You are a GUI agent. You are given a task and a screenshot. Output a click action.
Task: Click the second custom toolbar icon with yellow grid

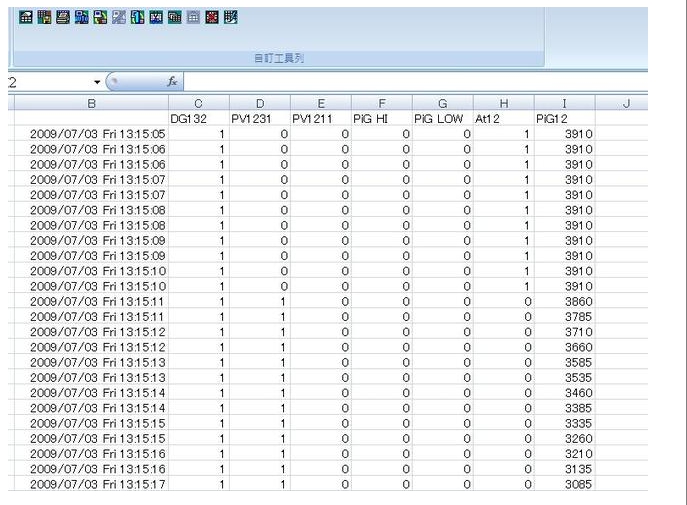click(x=44, y=18)
